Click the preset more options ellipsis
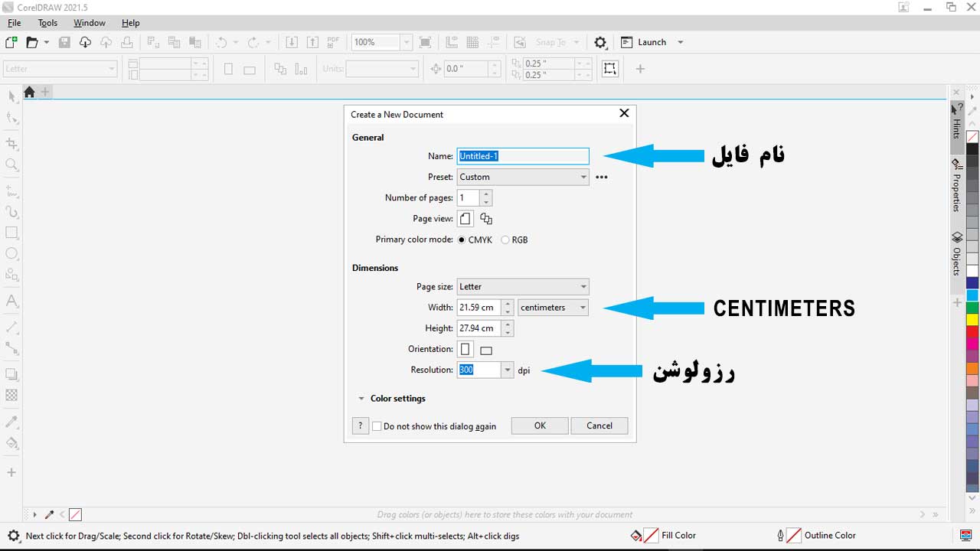Image resolution: width=980 pixels, height=551 pixels. [602, 177]
